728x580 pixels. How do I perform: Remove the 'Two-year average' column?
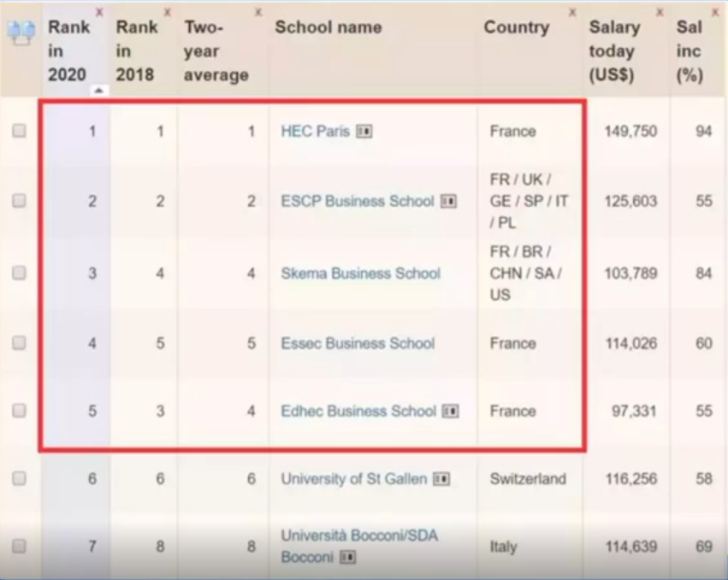click(257, 12)
